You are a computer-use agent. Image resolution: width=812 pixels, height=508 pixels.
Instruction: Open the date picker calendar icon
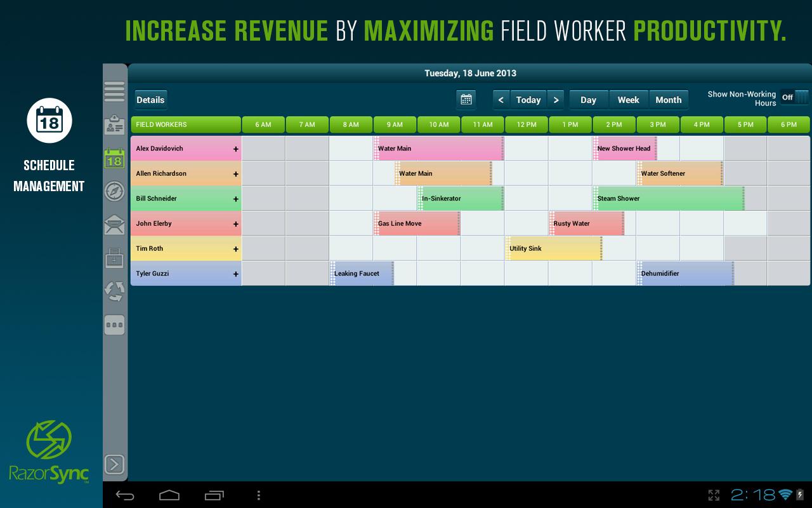466,100
